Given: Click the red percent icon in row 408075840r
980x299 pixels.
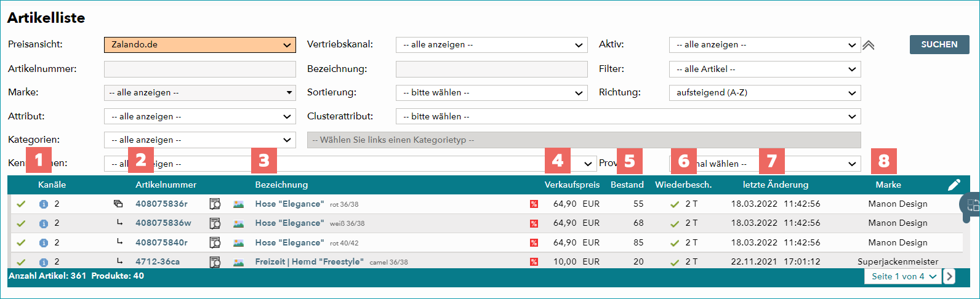Looking at the screenshot, I should (534, 243).
